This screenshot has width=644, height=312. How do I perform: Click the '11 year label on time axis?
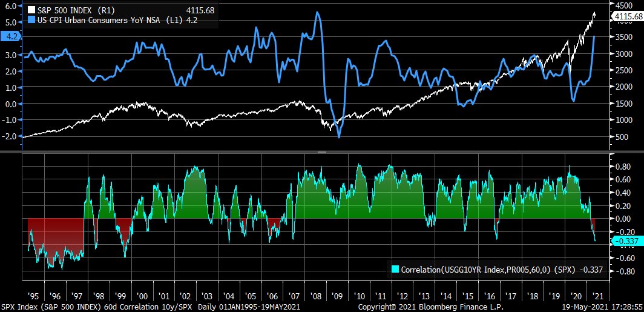pos(381,296)
